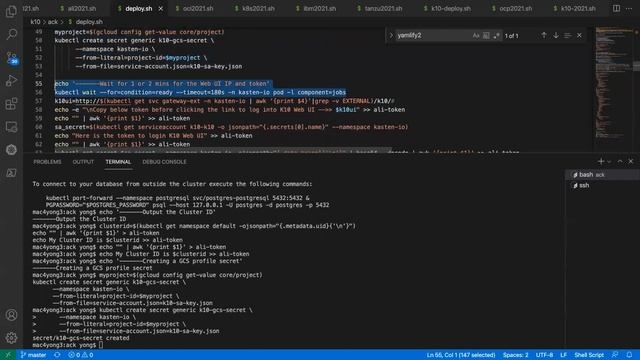Select the ssh terminal session
Screen dimensions: 640x360
602,185
